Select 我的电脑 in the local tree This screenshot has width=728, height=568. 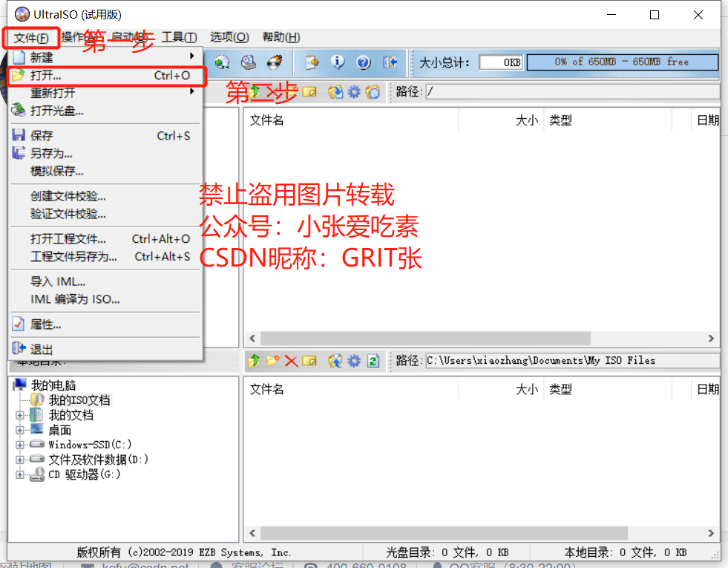tap(53, 385)
